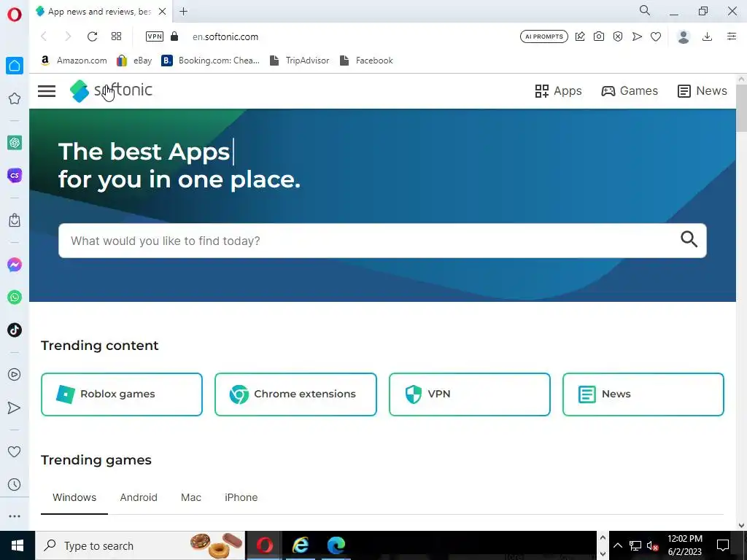The height and width of the screenshot is (560, 747).
Task: Open Facebook bookmark
Action: (367, 61)
